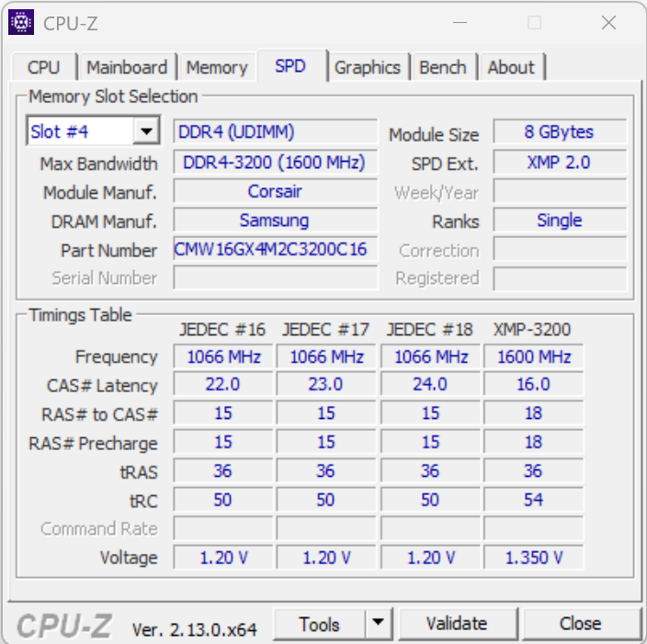The height and width of the screenshot is (644, 647).
Task: Click the Memory Slot Selection group label
Action: (113, 96)
